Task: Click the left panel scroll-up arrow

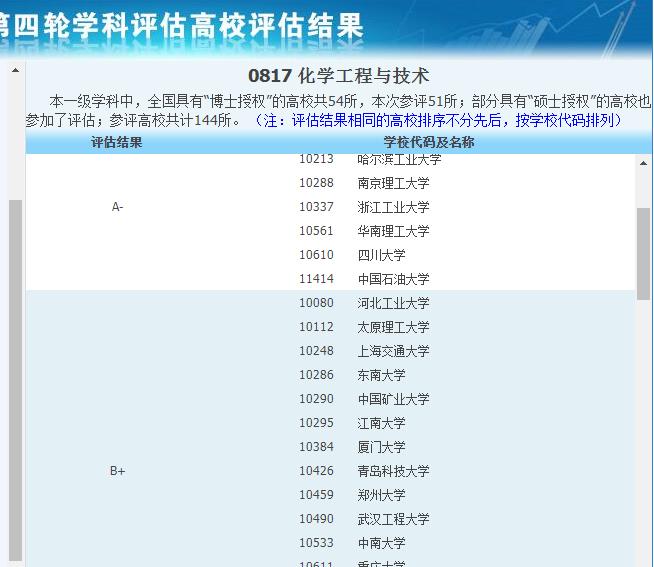Action: [15, 70]
